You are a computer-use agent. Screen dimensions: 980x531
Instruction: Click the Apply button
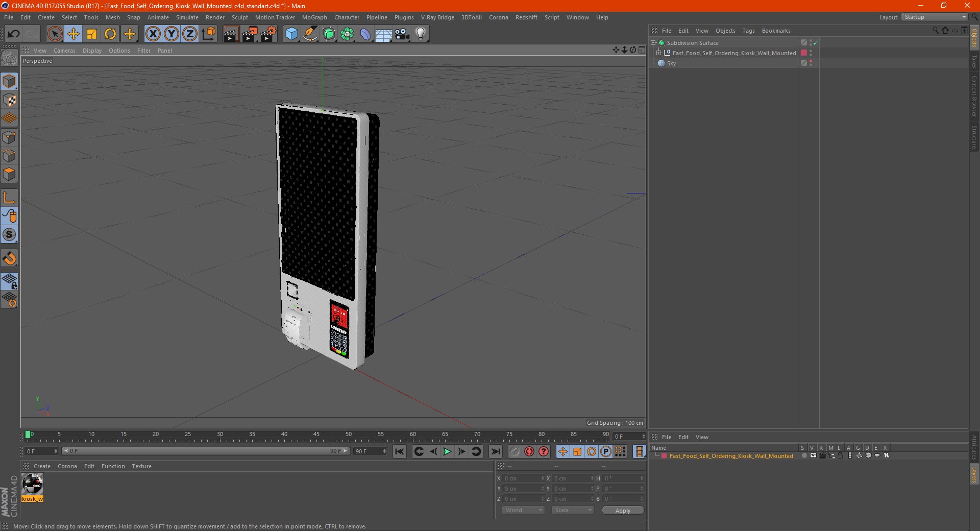(623, 510)
